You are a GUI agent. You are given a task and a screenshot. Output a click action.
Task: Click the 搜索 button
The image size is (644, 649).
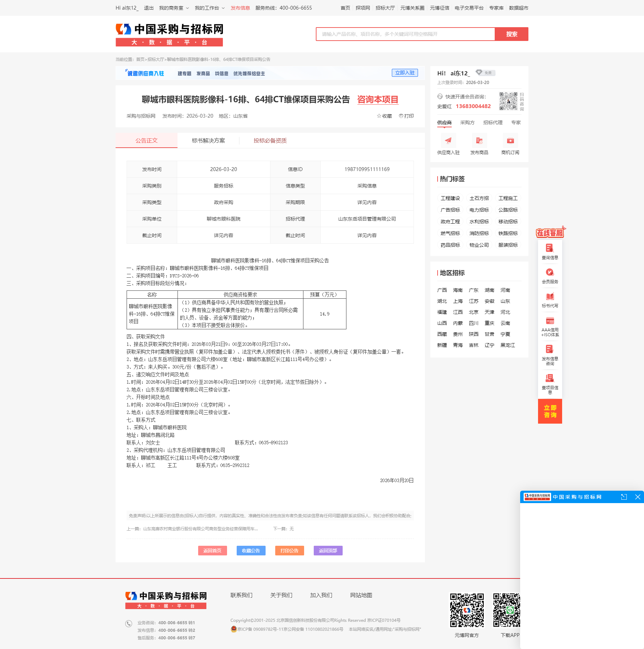pyautogui.click(x=511, y=34)
